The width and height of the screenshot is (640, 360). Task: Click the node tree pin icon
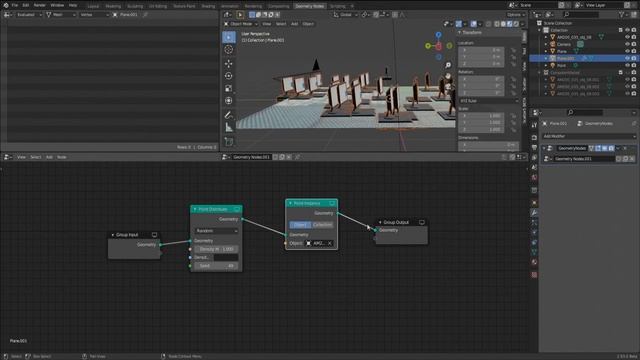click(297, 157)
